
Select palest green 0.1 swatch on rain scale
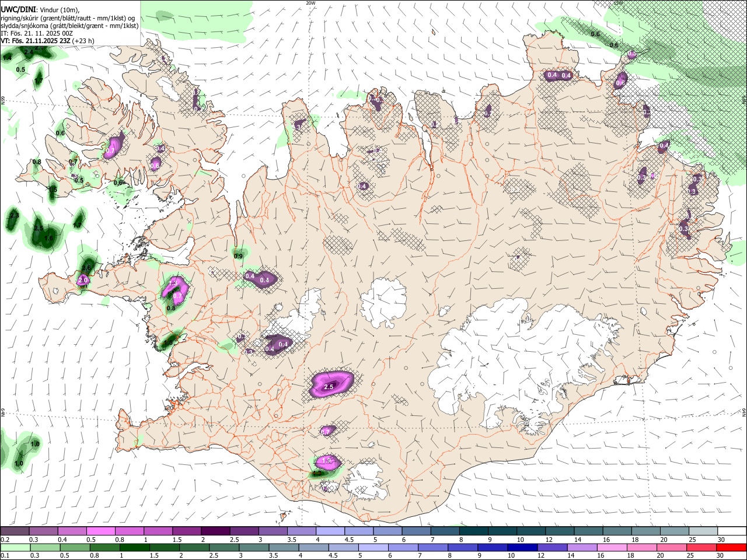15,547
